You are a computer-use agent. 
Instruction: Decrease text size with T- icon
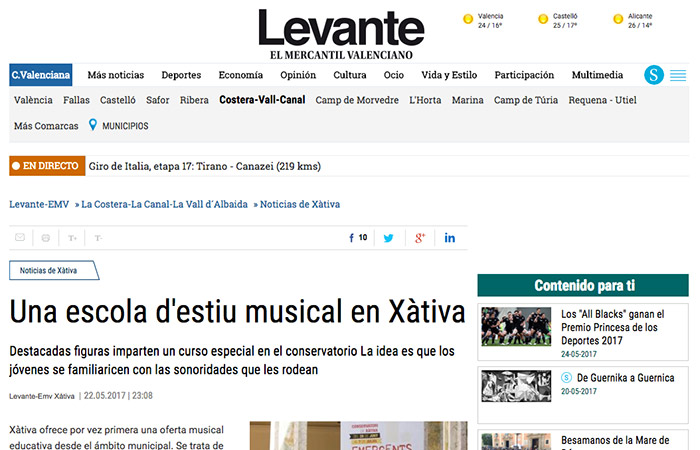click(98, 238)
